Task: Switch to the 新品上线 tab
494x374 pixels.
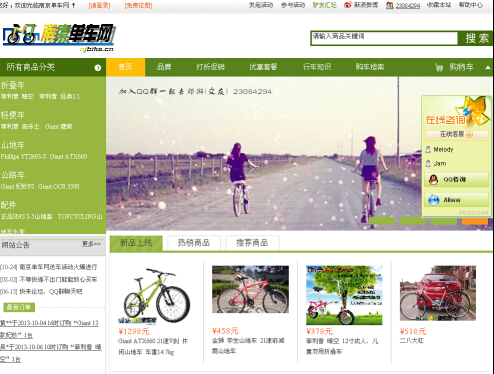Action: (x=136, y=243)
